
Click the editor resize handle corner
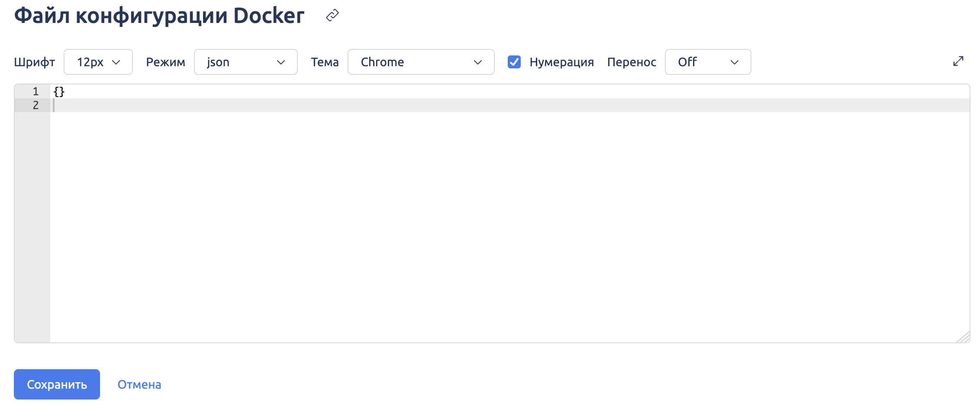(964, 337)
